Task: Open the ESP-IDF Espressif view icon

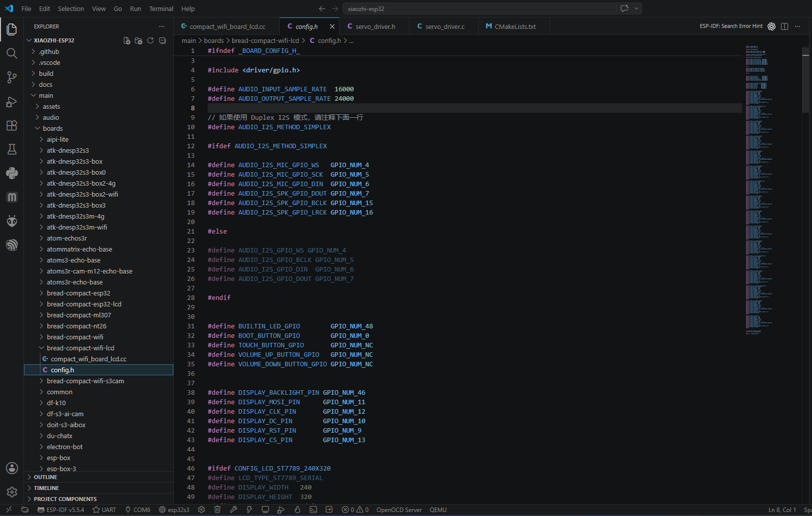Action: tap(12, 245)
